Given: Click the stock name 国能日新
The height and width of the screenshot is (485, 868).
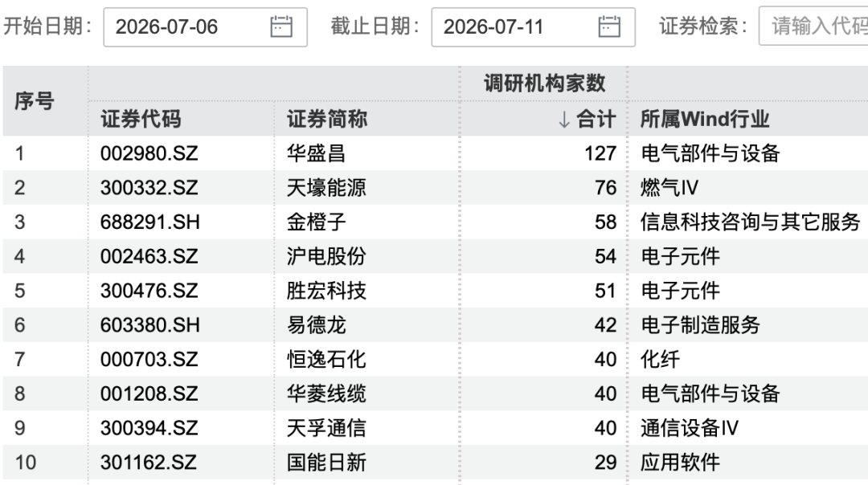Looking at the screenshot, I should 326,462.
